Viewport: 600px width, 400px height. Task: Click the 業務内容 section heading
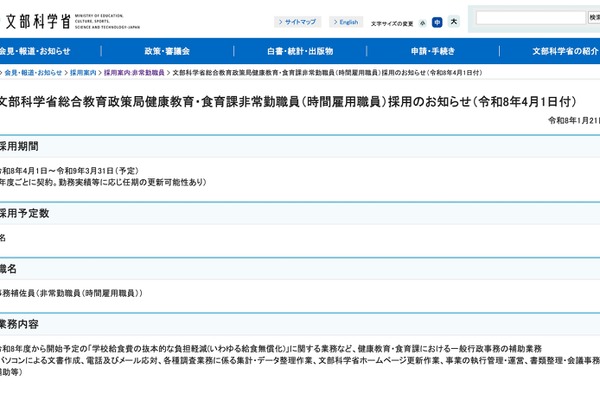tap(19, 324)
